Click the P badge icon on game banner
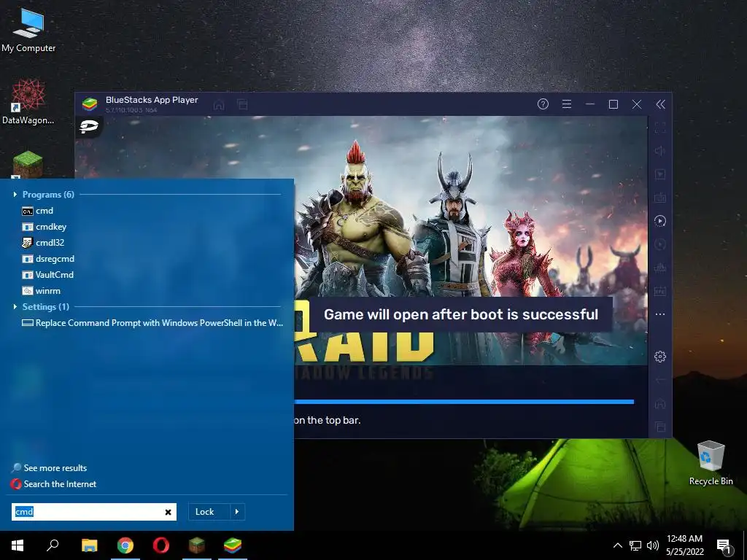Image resolution: width=747 pixels, height=560 pixels. pos(89,127)
